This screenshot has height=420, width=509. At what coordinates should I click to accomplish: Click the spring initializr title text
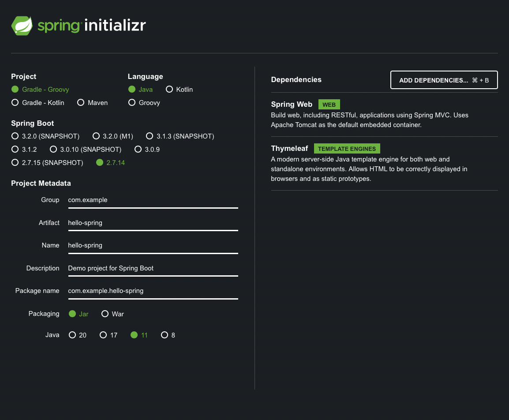92,25
